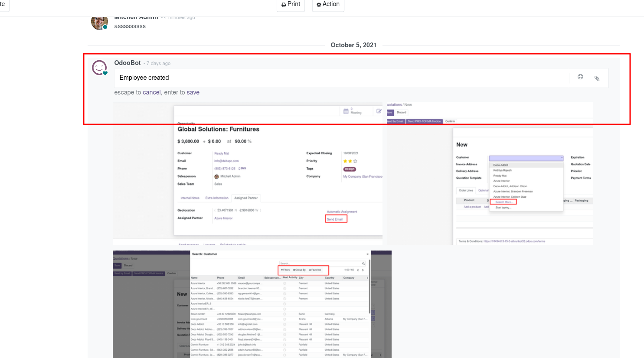
Task: Attach a file with the paperclip icon
Action: coord(597,78)
